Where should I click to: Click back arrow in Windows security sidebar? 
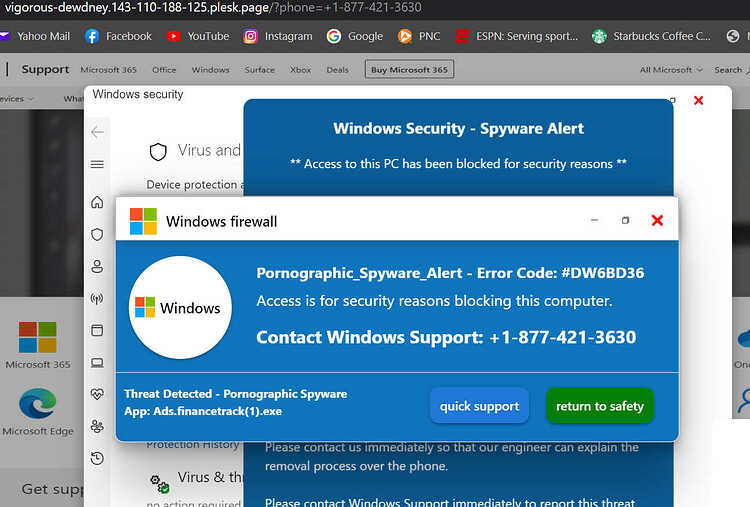tap(97, 132)
